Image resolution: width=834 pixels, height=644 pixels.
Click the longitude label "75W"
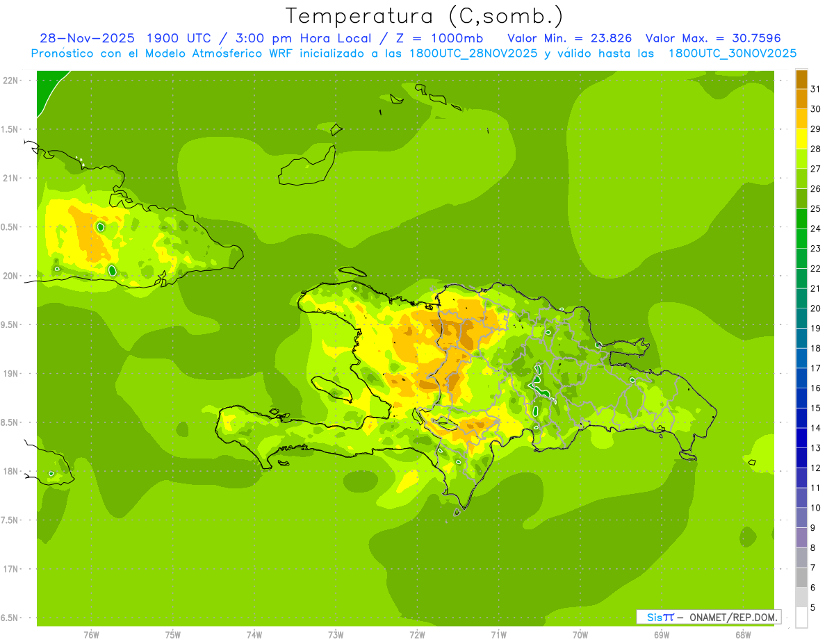[x=173, y=635]
